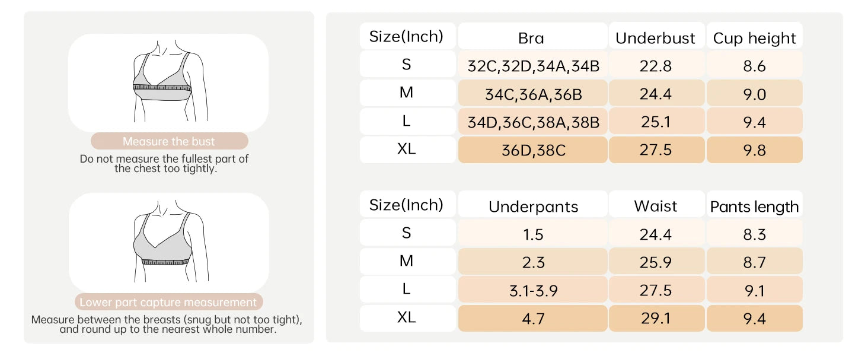Select the S row in underpants table
Screen dimensions: 868x356
[x=581, y=233]
